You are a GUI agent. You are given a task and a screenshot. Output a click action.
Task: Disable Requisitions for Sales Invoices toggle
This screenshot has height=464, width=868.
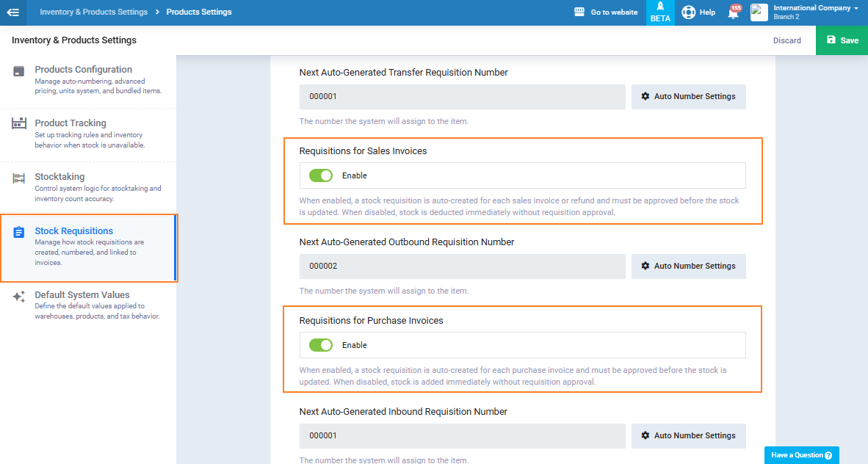321,175
